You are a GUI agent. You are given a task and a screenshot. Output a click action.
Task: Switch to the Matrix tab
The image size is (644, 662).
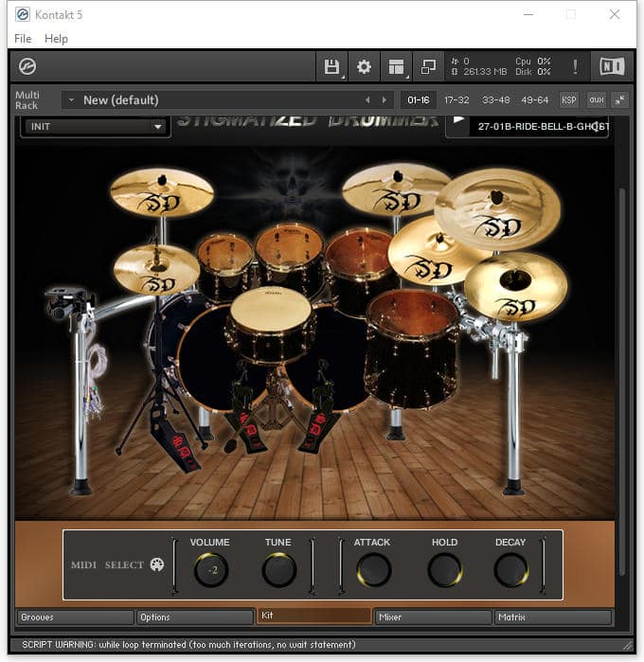coord(552,617)
